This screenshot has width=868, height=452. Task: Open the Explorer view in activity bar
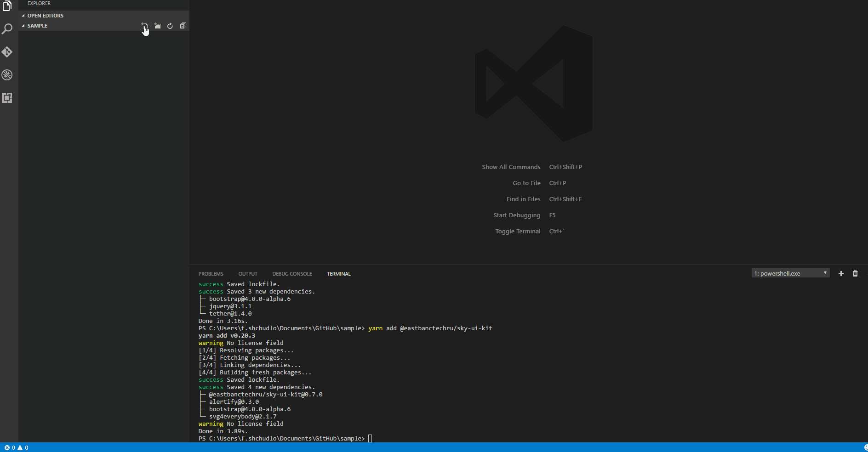(x=7, y=6)
